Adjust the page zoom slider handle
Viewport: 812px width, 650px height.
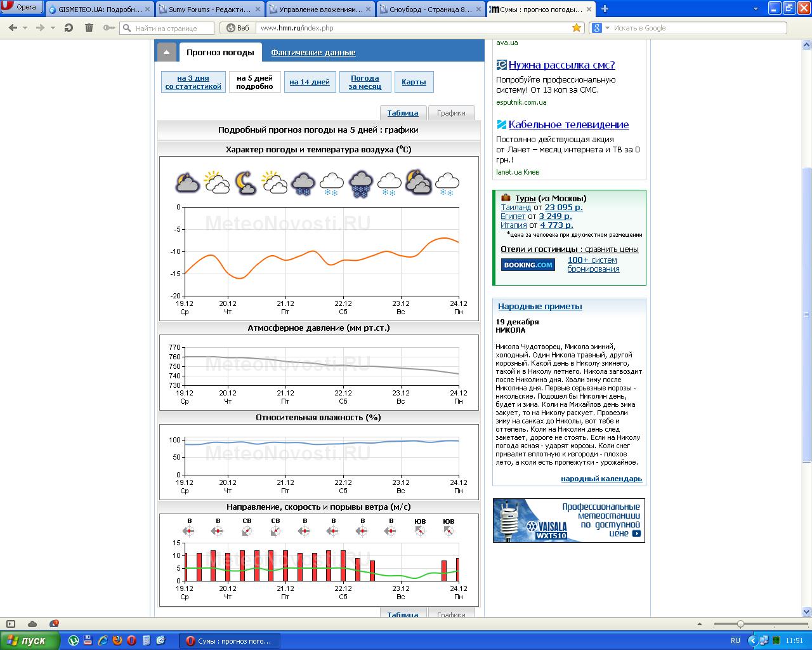pos(740,624)
